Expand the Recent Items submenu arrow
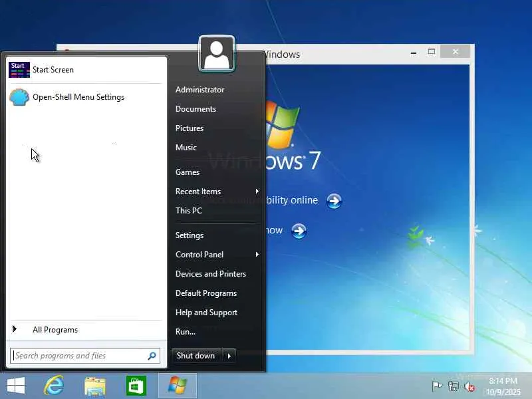 tap(257, 192)
